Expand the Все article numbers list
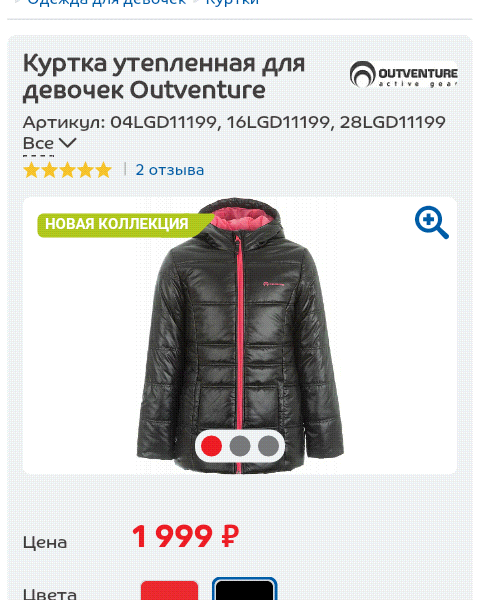This screenshot has height=600, width=480. [38, 143]
